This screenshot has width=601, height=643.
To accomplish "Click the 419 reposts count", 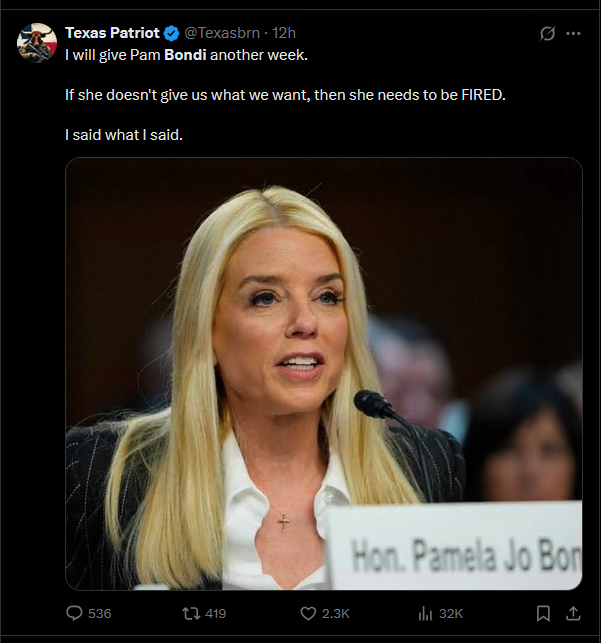I will 216,613.
